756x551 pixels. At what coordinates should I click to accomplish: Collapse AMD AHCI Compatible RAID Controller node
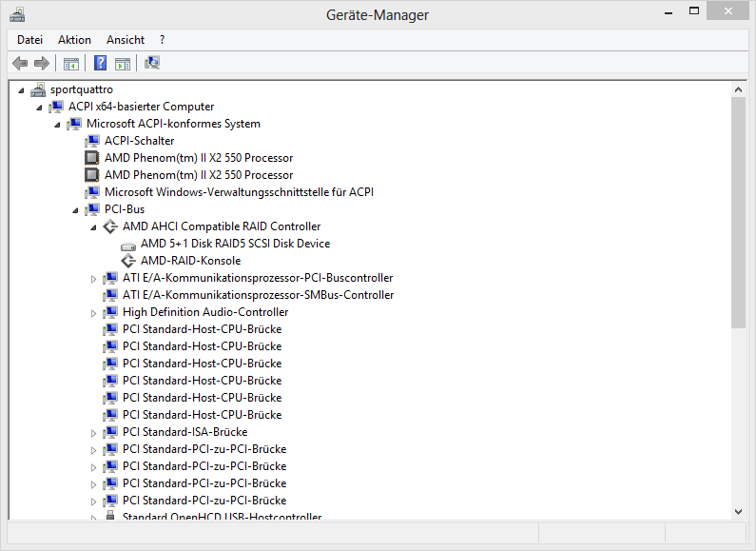coord(93,227)
